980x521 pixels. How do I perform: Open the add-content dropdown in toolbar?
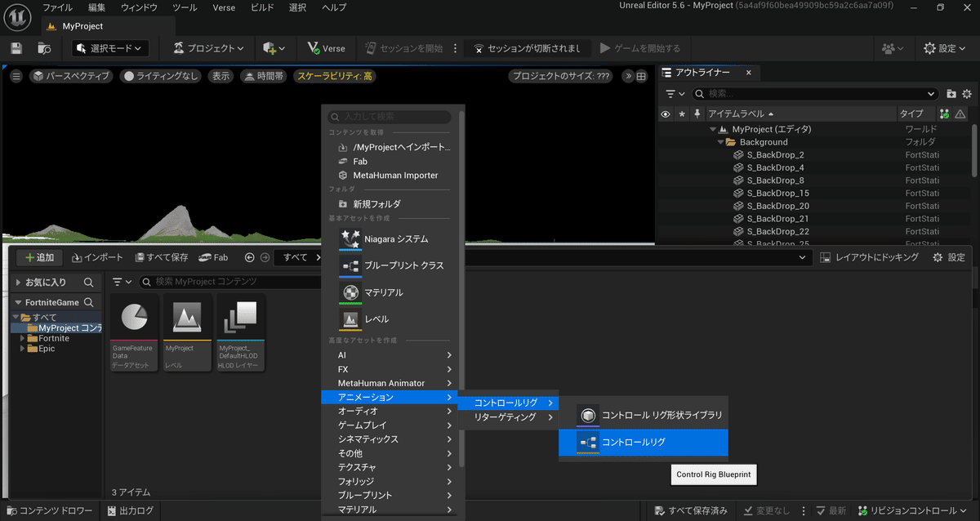click(274, 49)
